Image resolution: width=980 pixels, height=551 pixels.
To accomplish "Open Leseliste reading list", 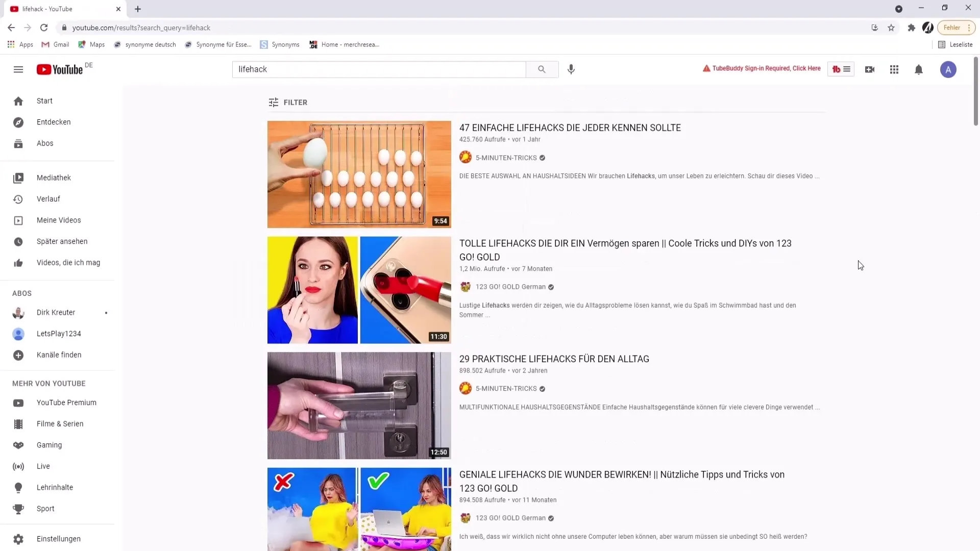I will (955, 45).
